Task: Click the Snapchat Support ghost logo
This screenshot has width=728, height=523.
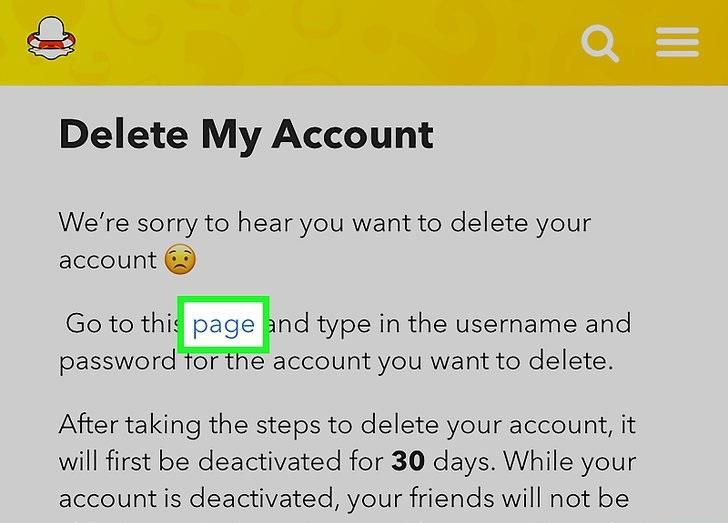Action: (x=52, y=40)
